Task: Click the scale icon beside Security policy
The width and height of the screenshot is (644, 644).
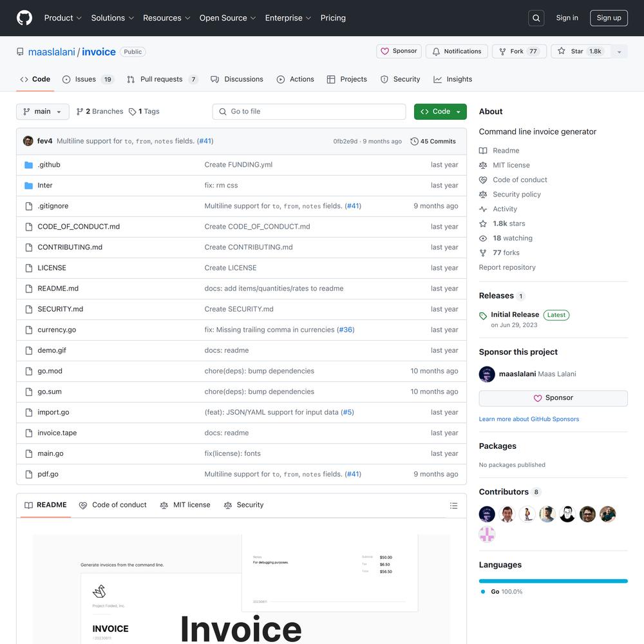Action: pos(483,194)
